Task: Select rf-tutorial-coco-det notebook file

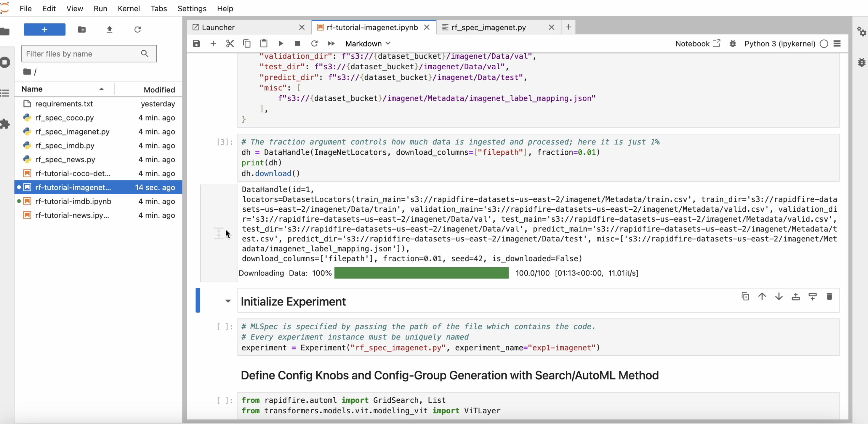Action: point(98,174)
